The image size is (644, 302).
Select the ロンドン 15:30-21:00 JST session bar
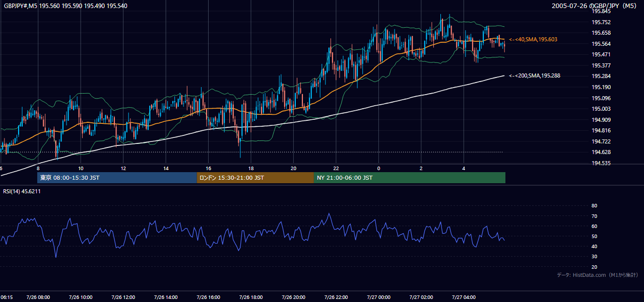[255, 178]
